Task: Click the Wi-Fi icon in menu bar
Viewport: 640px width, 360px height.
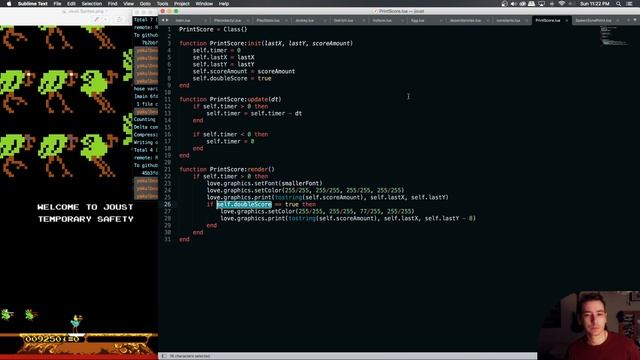Action: point(562,4)
